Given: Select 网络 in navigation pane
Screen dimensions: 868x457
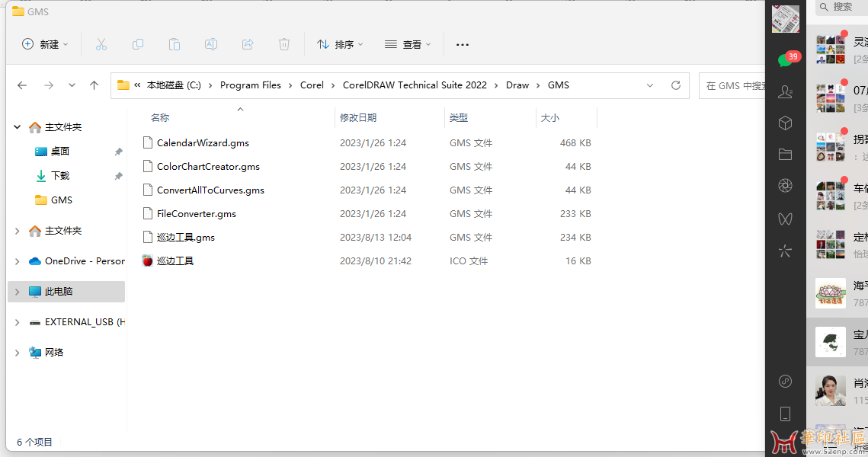Looking at the screenshot, I should 53,353.
